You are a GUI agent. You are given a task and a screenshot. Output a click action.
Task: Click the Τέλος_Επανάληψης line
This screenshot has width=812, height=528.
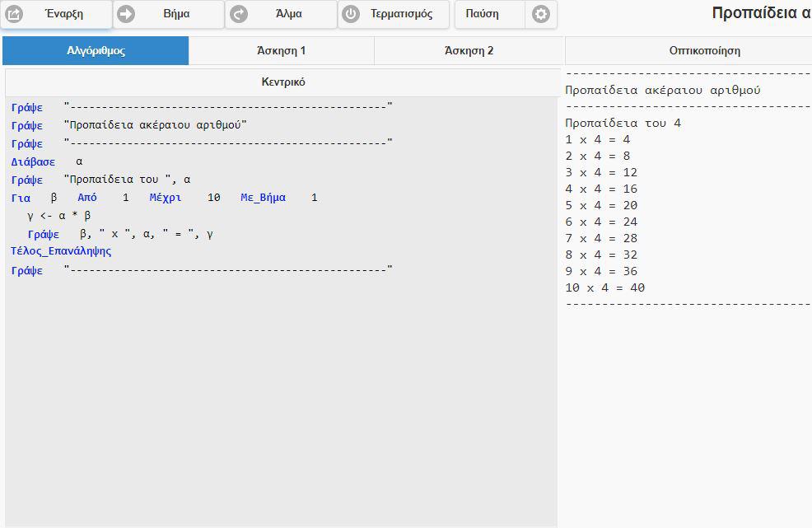[61, 251]
